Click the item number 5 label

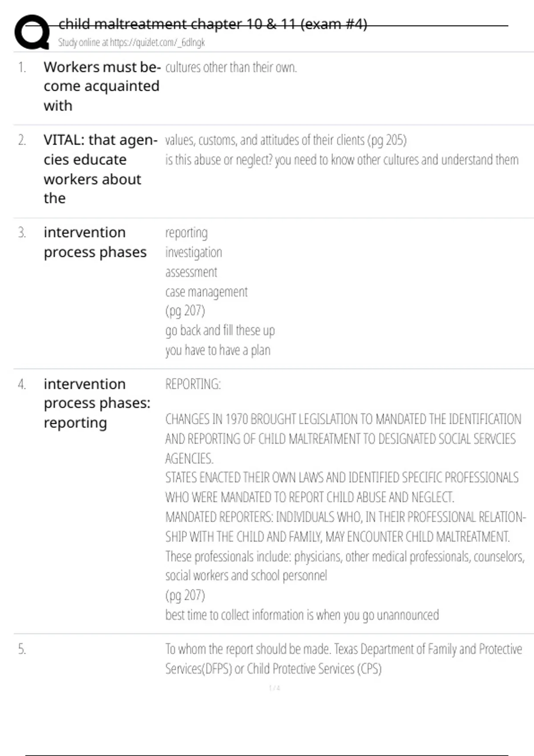click(x=22, y=649)
